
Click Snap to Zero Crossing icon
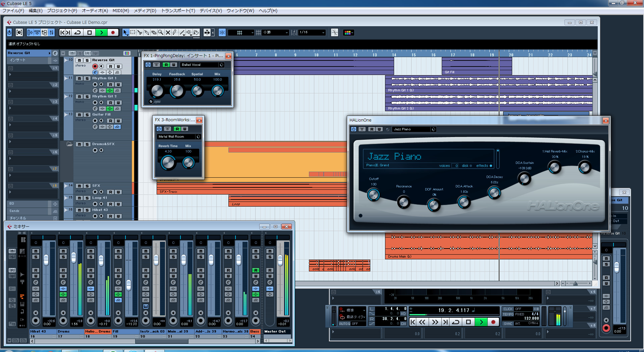click(334, 33)
